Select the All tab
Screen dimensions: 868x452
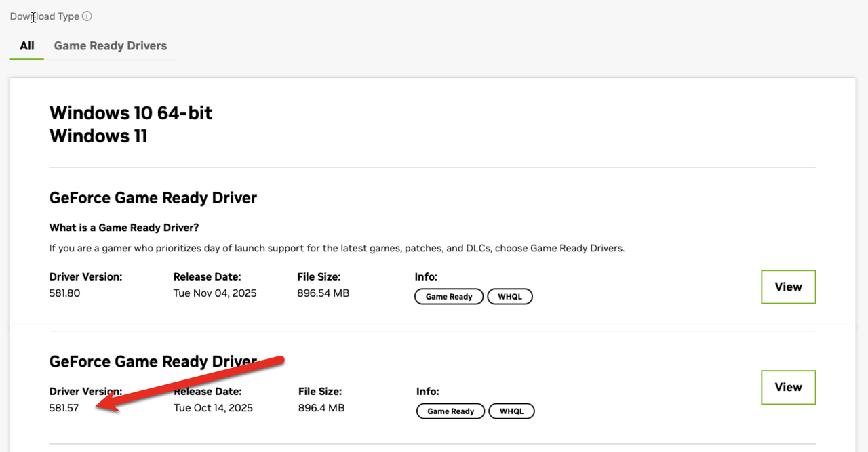coord(27,46)
